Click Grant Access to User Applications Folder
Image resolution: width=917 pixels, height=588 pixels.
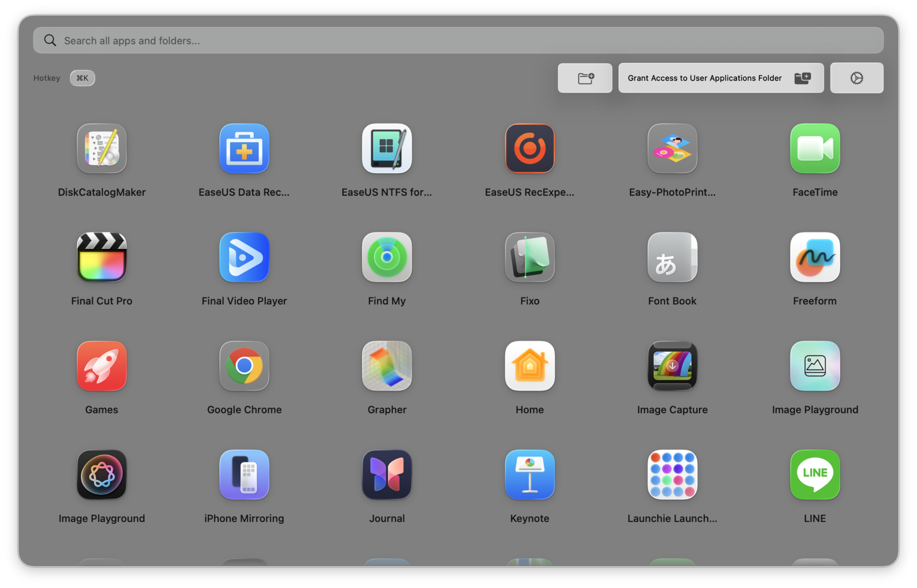click(x=720, y=78)
